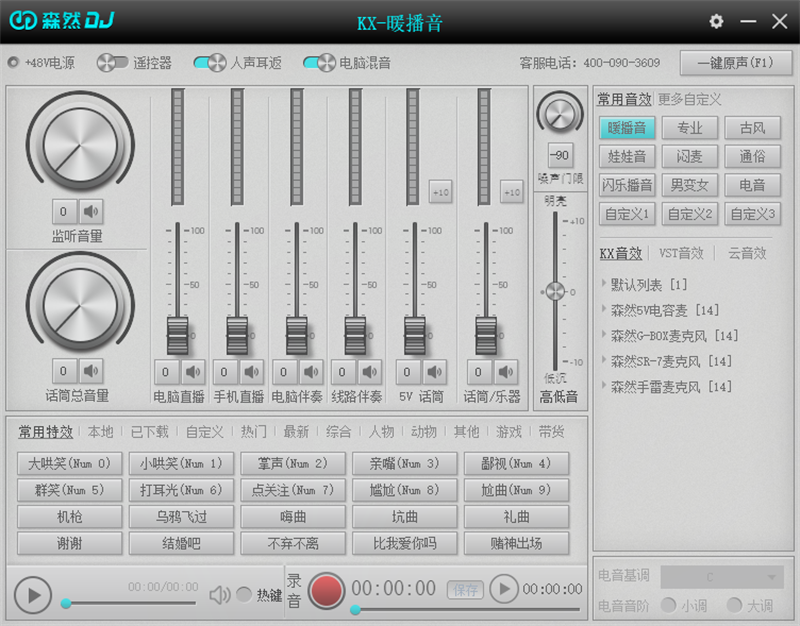Open the VST音效 tab
This screenshot has height=626, width=800.
(x=679, y=254)
